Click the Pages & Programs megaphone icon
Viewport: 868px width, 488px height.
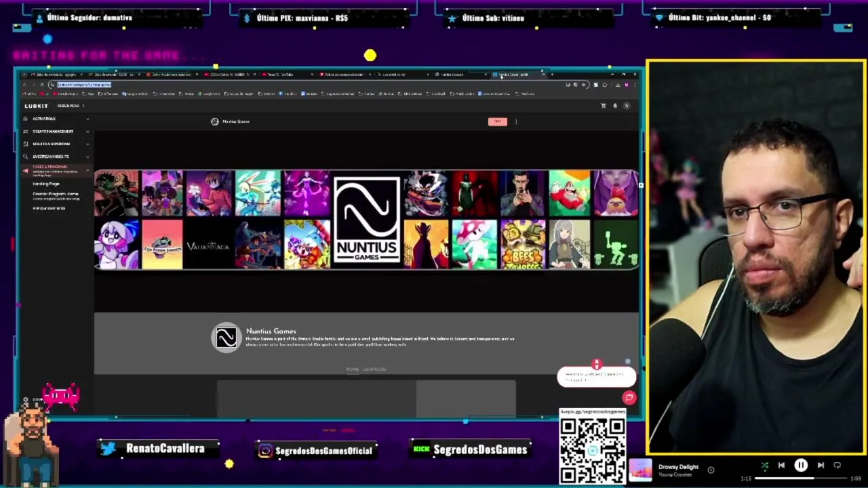pyautogui.click(x=26, y=169)
